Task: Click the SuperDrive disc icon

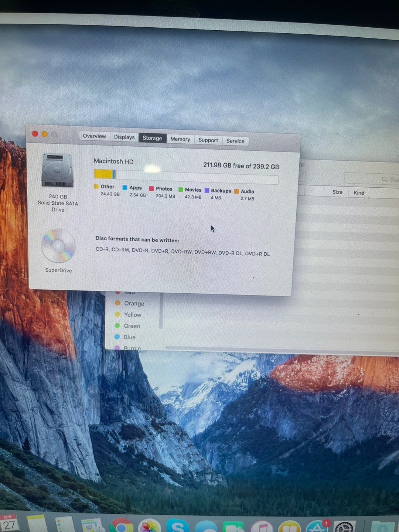Action: tap(58, 246)
